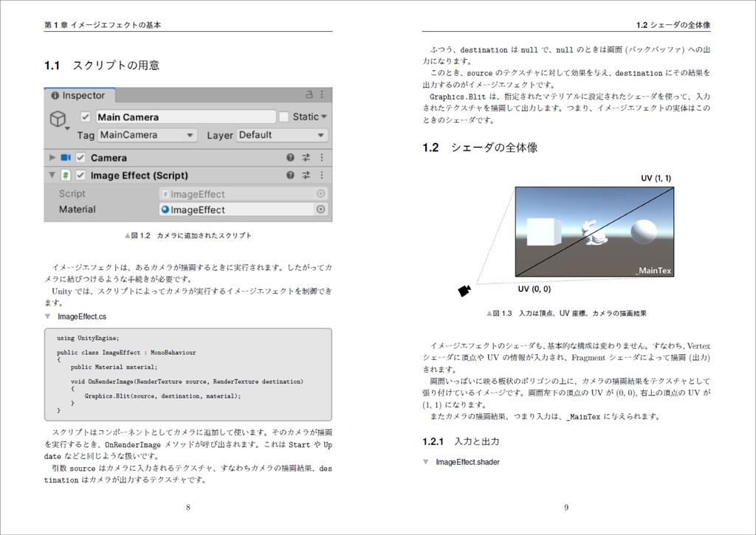Enable the Static checkbox for Main Camera
756x535 pixels.
(284, 116)
